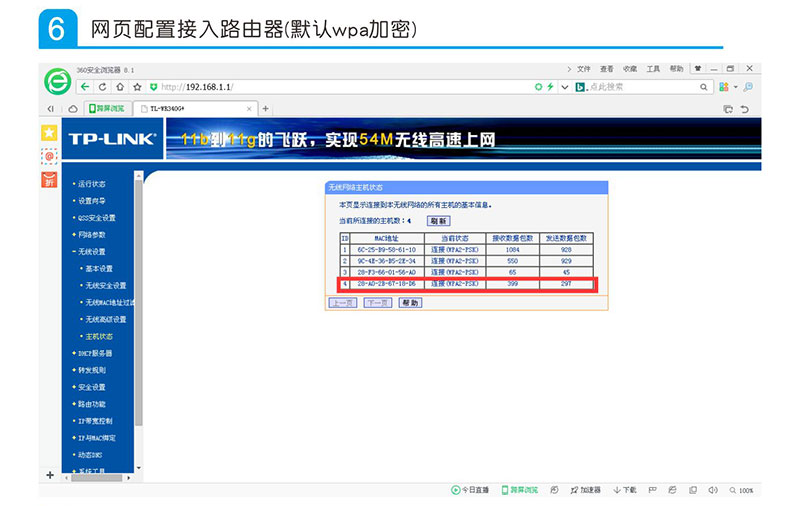Select 主机状态 submenu item

99,336
